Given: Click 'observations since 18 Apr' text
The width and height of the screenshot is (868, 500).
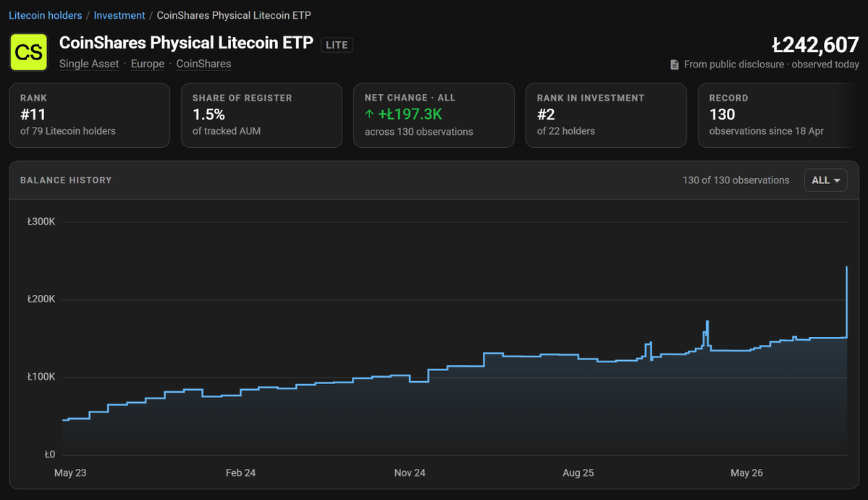Looking at the screenshot, I should (x=767, y=131).
